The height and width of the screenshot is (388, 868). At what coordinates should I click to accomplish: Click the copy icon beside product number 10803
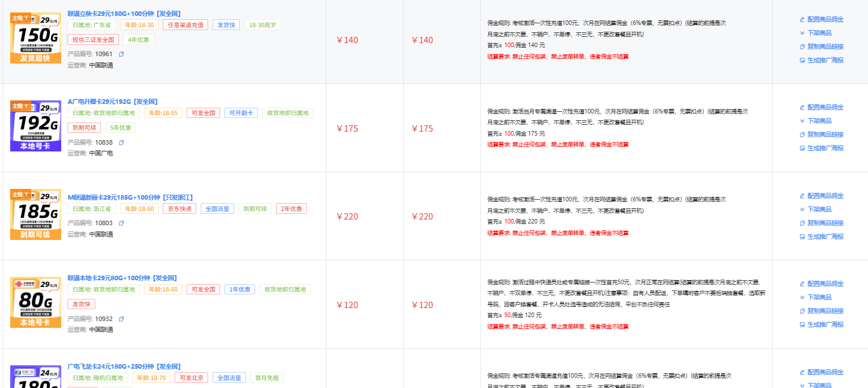(x=121, y=223)
